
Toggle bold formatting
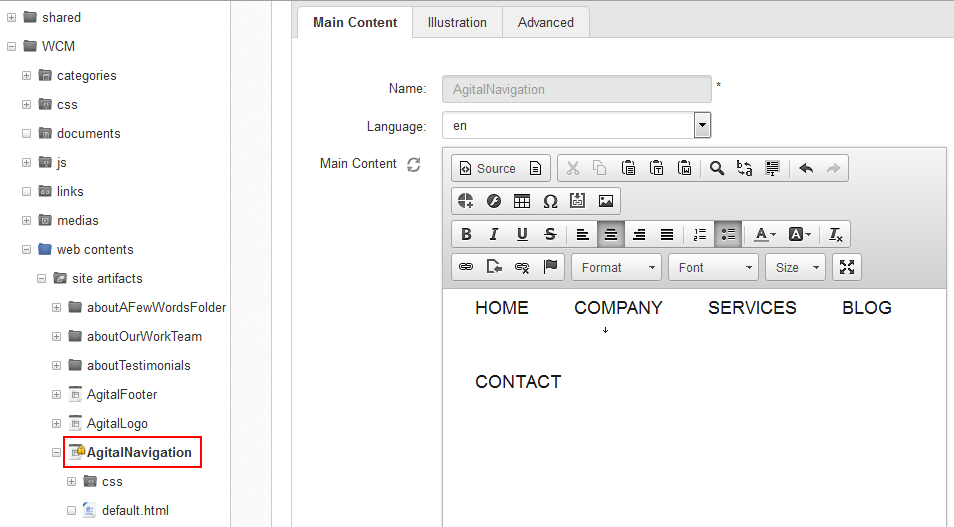[466, 234]
